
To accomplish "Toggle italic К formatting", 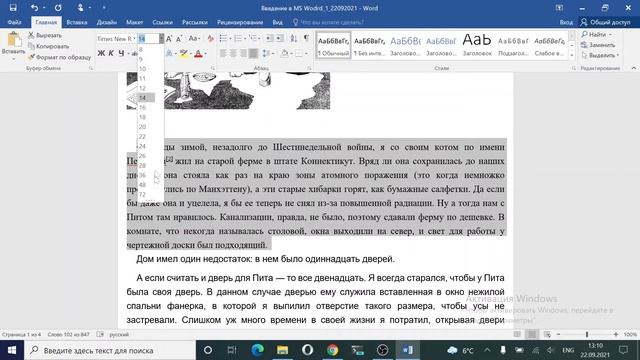I will click(x=111, y=53).
